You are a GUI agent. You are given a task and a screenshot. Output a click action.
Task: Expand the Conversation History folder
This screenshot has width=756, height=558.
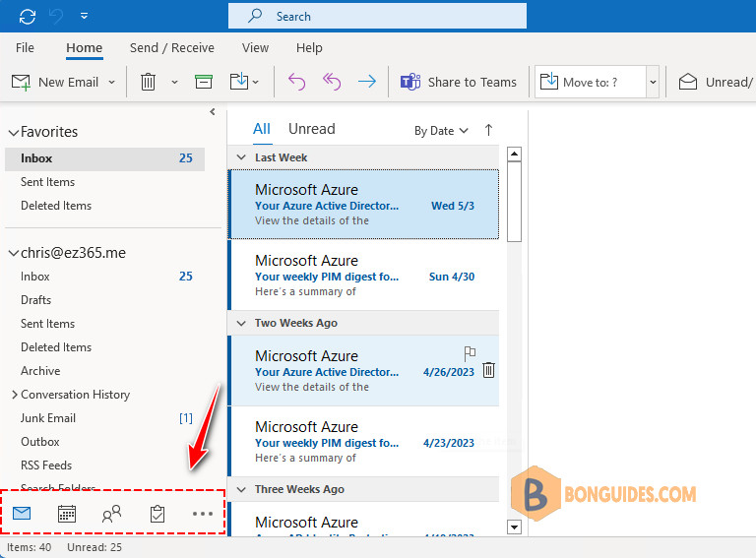pos(15,395)
